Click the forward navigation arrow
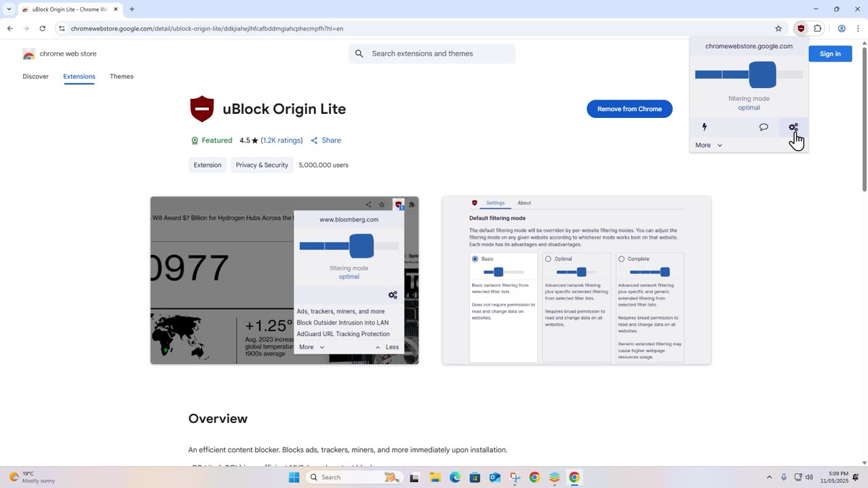Image resolution: width=868 pixels, height=488 pixels. tap(26, 28)
